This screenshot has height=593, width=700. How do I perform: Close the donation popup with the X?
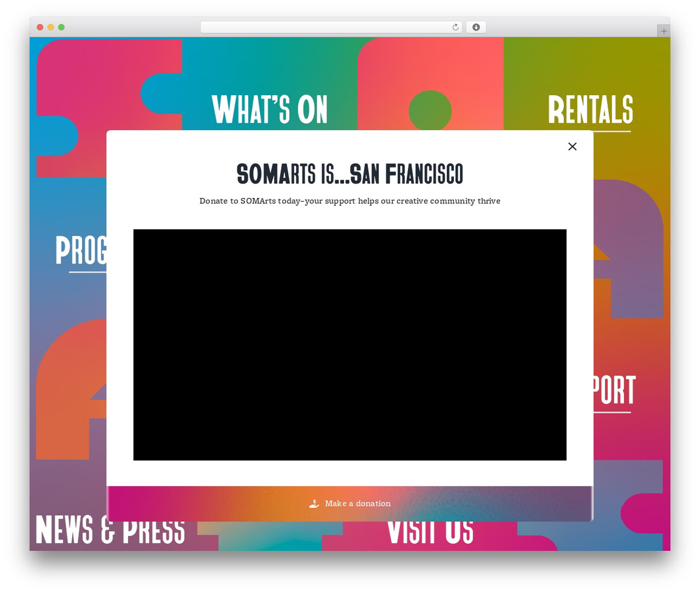pos(572,147)
